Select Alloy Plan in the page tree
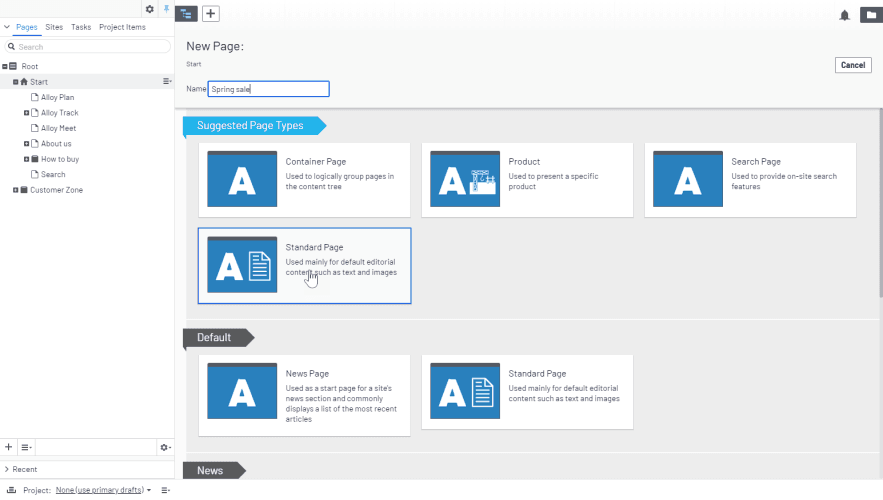 (57, 97)
